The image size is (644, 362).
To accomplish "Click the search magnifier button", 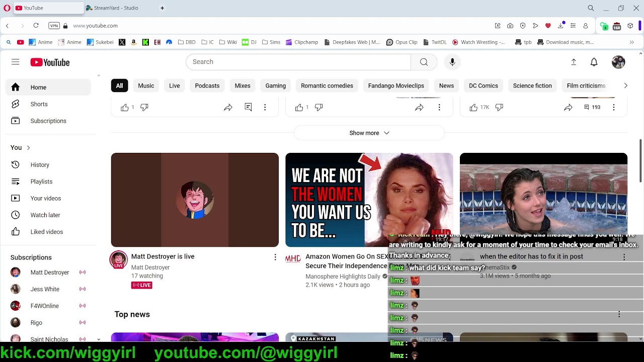I will [424, 62].
